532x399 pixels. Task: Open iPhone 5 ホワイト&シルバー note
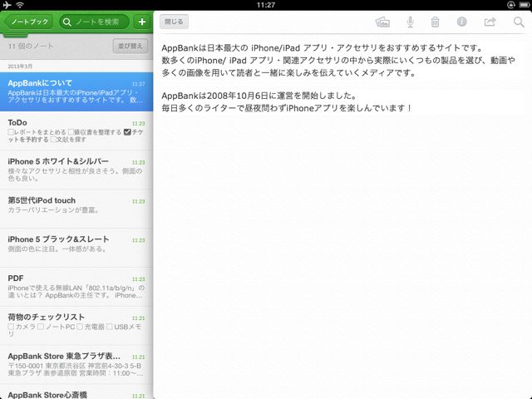tap(76, 170)
